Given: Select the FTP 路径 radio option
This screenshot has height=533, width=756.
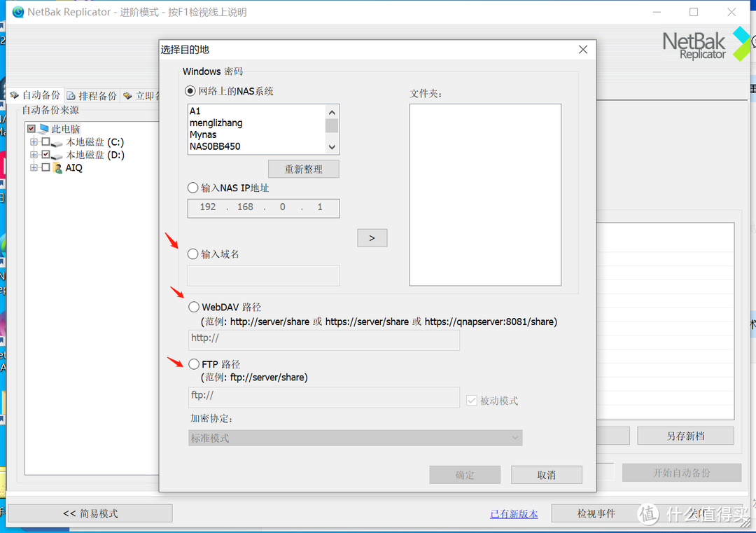Looking at the screenshot, I should pyautogui.click(x=193, y=364).
